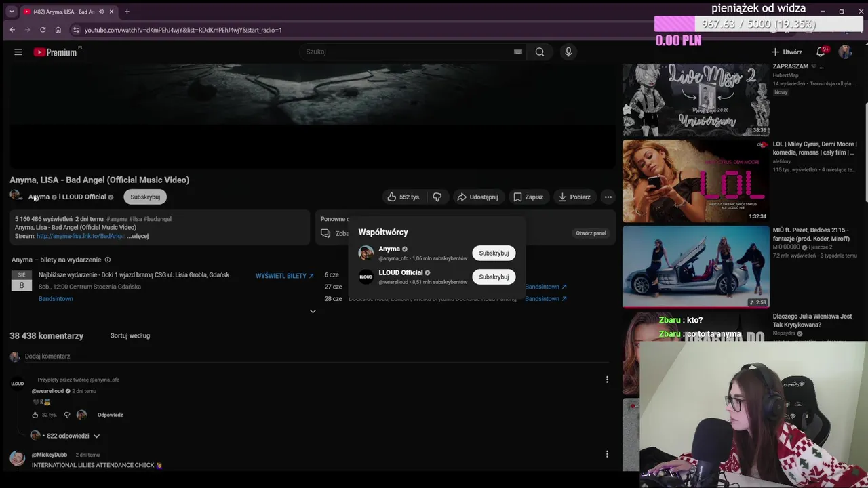Open @wearelloud commenter name
The width and height of the screenshot is (868, 488).
[47, 391]
